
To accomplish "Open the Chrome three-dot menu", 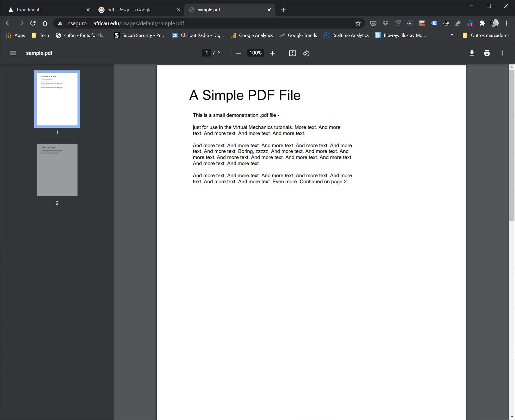I will point(506,23).
